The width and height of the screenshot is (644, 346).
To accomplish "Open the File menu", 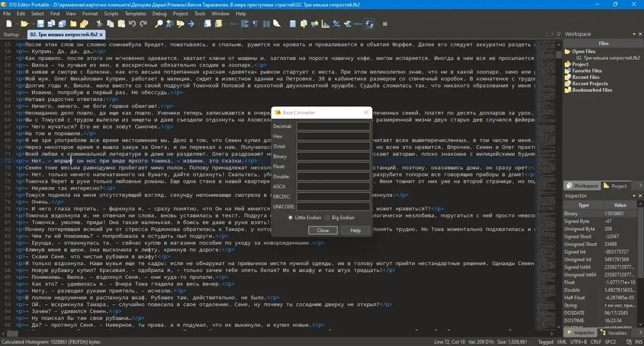I will click(7, 14).
